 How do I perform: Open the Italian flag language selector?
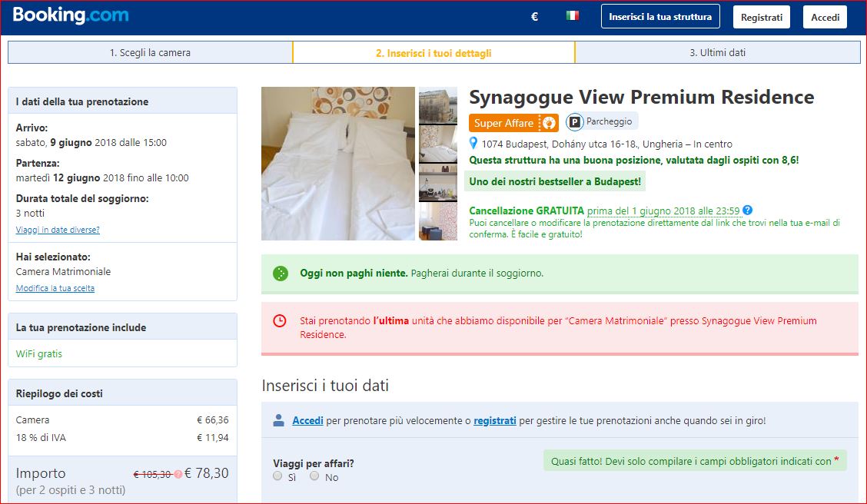tap(573, 15)
